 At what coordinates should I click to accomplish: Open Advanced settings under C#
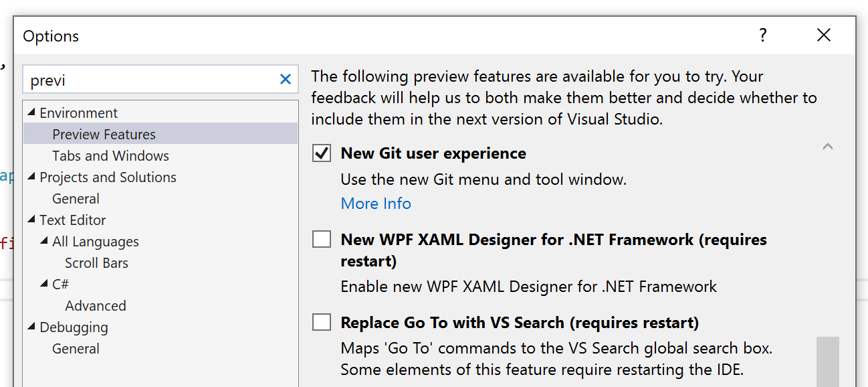pyautogui.click(x=96, y=305)
